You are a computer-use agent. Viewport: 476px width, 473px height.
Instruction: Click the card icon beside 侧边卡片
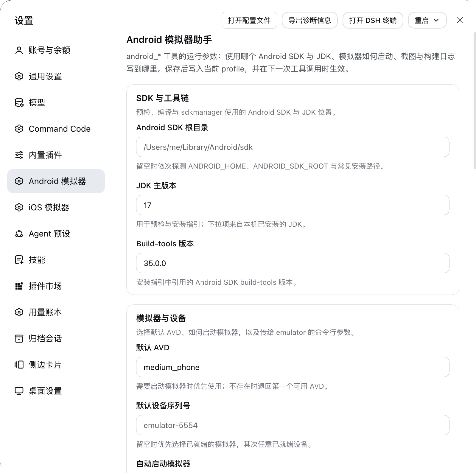(19, 365)
